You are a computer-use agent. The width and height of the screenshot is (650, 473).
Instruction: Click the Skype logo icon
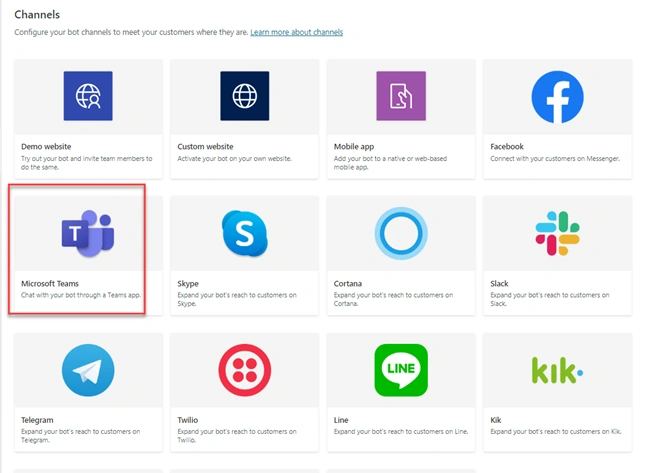pyautogui.click(x=245, y=233)
